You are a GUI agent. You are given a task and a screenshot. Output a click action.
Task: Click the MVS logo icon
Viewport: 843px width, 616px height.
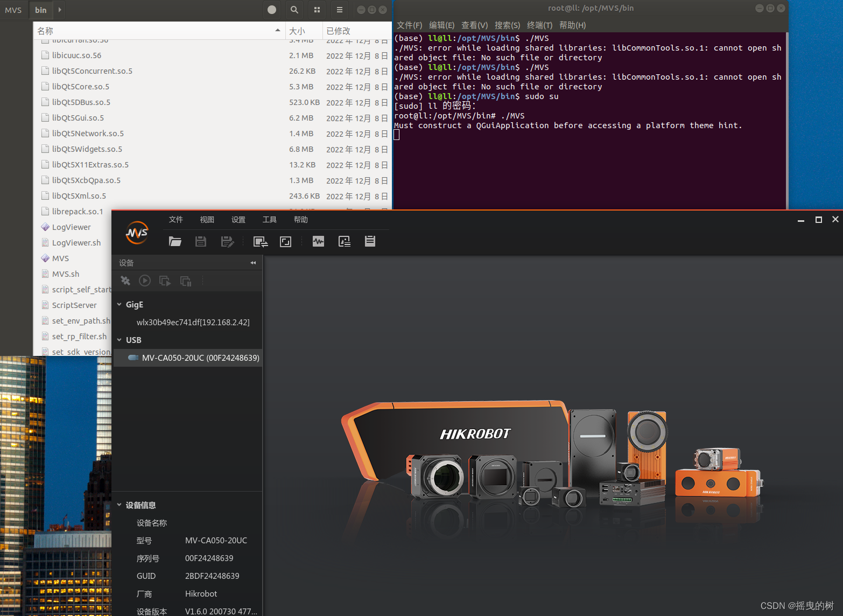137,233
